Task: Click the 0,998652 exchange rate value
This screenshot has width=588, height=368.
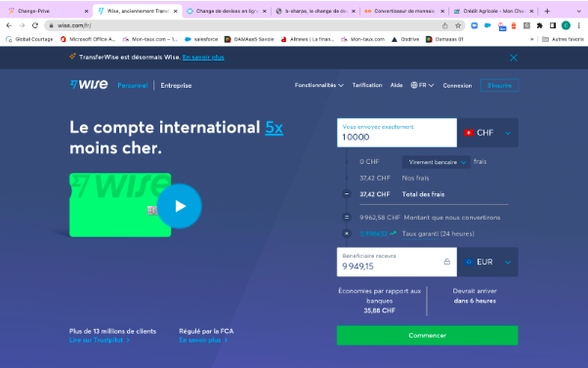Action: [x=373, y=233]
